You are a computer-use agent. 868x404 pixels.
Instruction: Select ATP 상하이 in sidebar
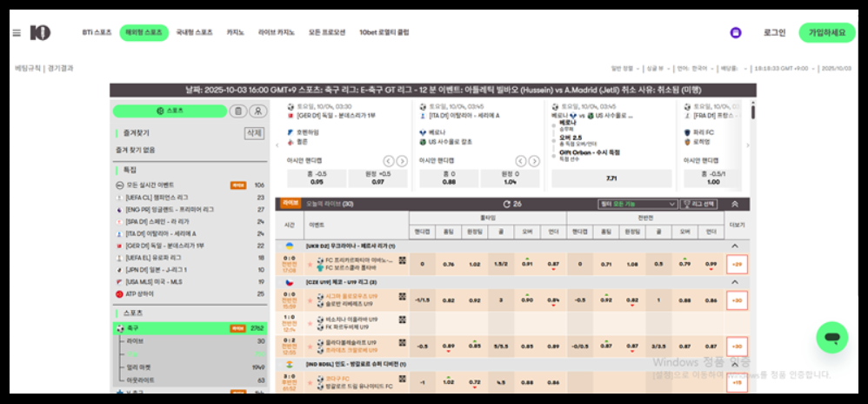click(x=190, y=293)
